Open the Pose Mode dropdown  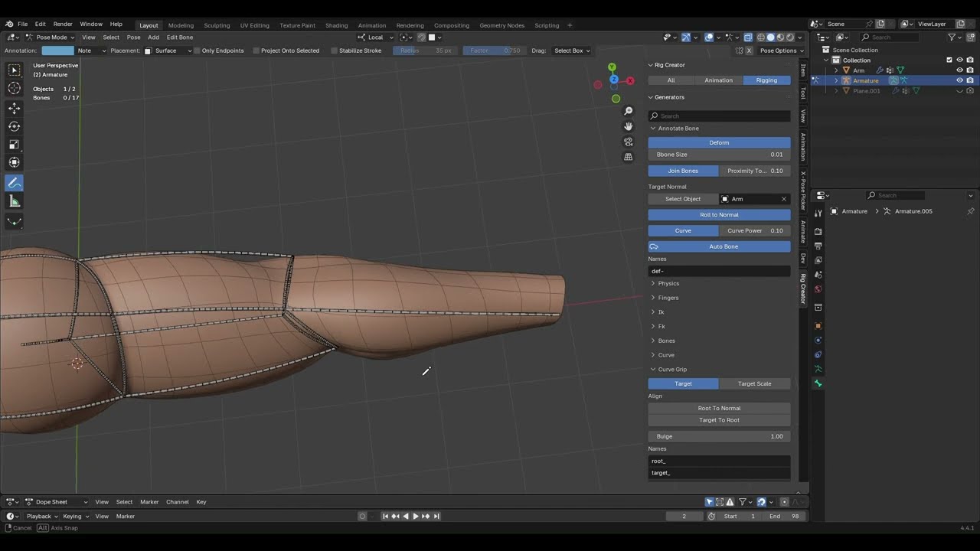[51, 37]
